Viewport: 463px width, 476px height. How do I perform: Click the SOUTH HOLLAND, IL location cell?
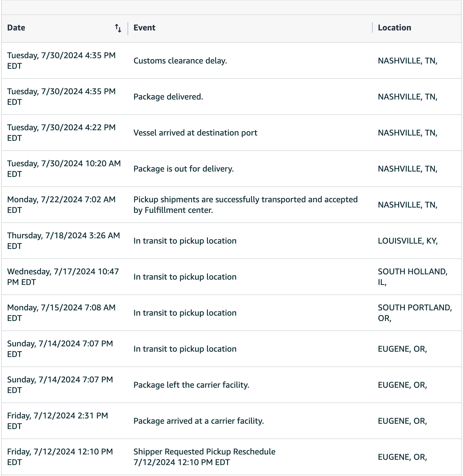(413, 277)
